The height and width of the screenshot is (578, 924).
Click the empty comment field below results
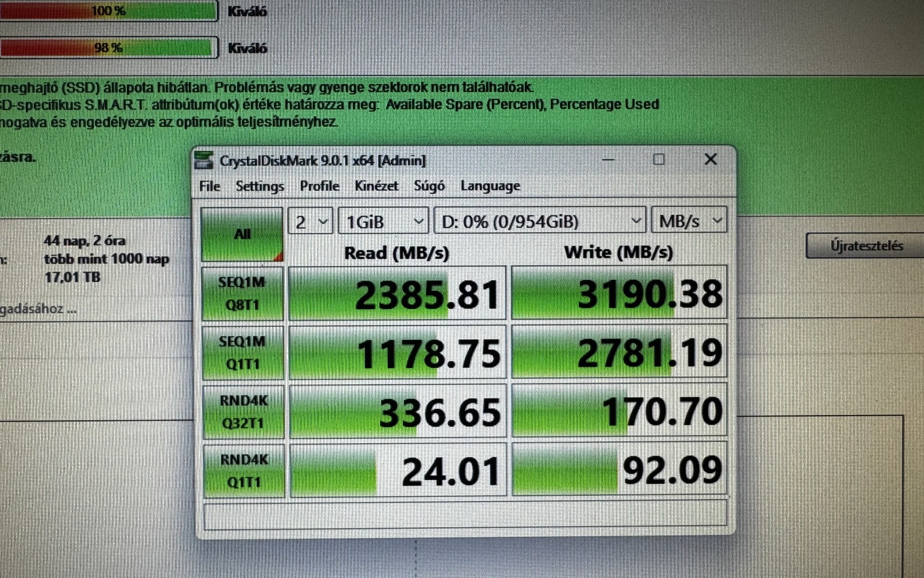point(465,515)
